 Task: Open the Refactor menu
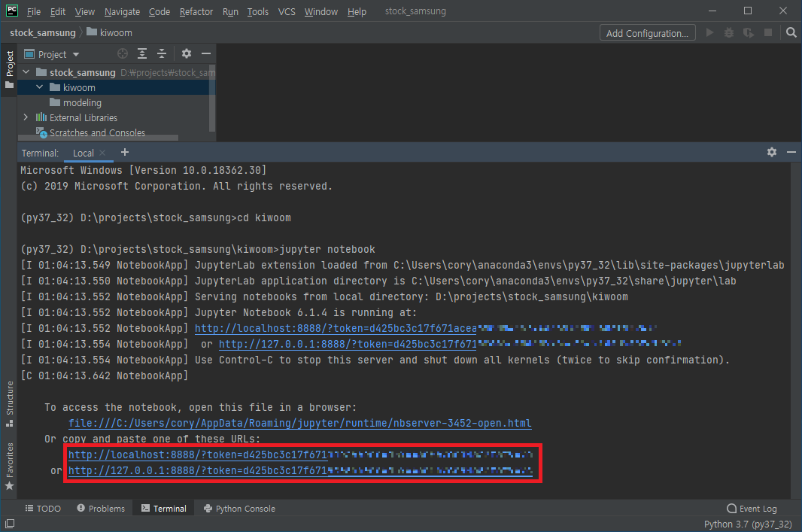click(x=196, y=11)
